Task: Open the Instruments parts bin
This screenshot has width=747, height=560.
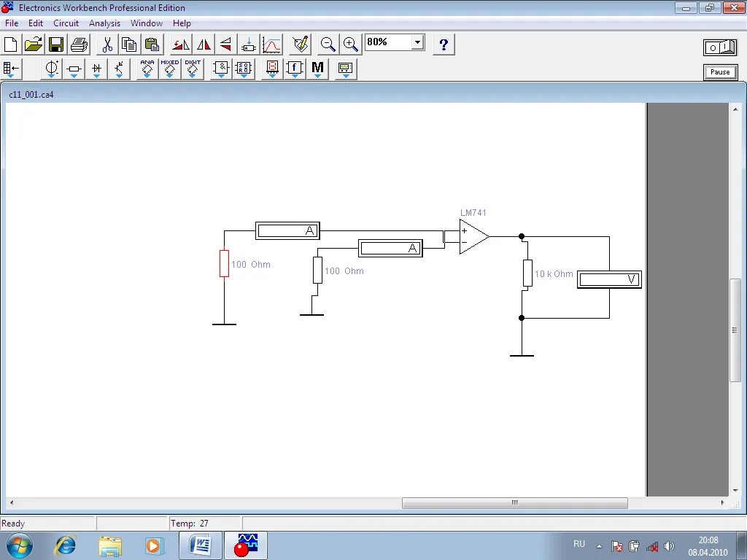Action: [x=345, y=69]
